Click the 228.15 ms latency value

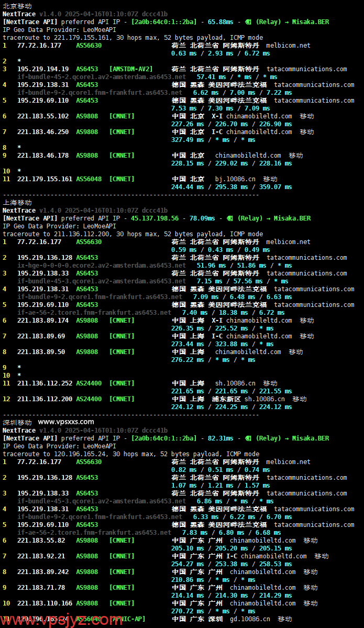pos(188,163)
